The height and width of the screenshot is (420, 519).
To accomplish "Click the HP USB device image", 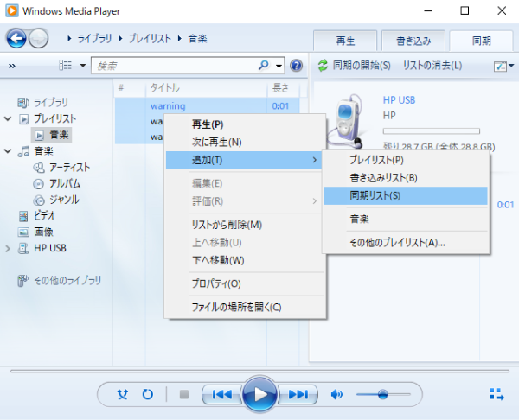I will [348, 121].
